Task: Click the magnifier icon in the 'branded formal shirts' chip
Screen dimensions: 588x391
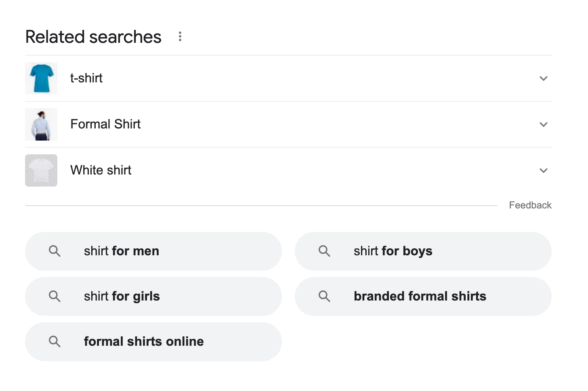Action: point(324,296)
